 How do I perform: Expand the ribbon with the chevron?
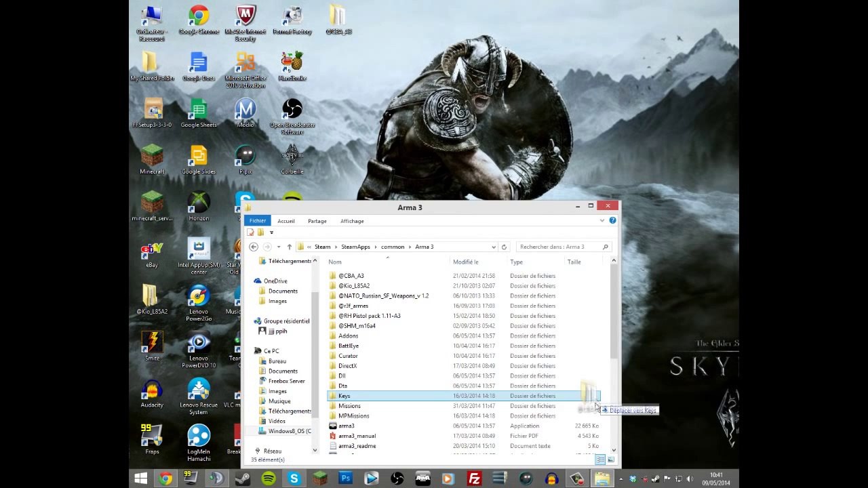pos(601,220)
